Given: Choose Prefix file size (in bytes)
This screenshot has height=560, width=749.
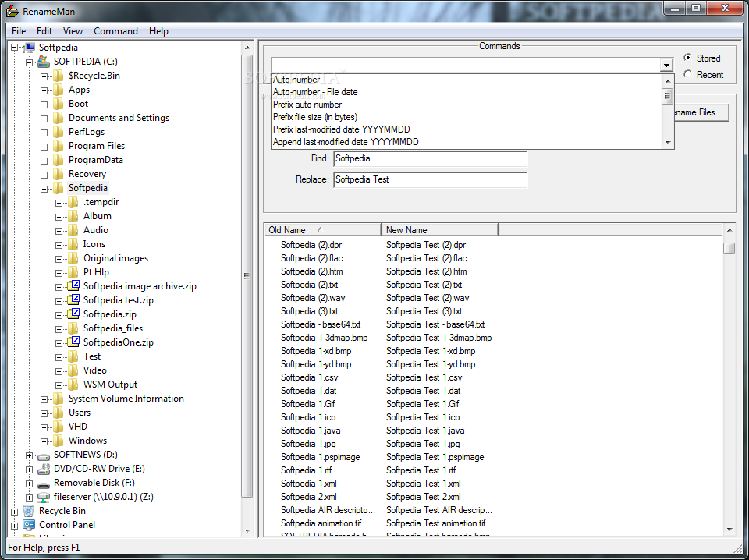Looking at the screenshot, I should click(467, 117).
